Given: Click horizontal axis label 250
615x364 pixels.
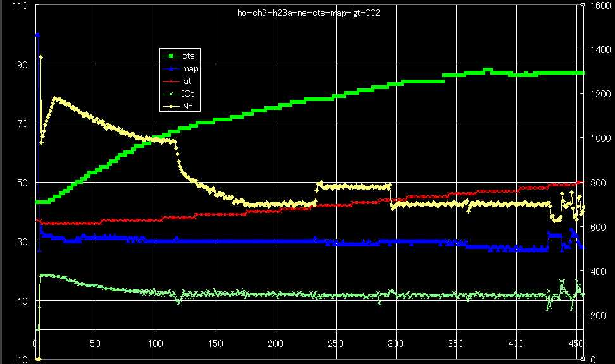Looking at the screenshot, I should coord(335,344).
